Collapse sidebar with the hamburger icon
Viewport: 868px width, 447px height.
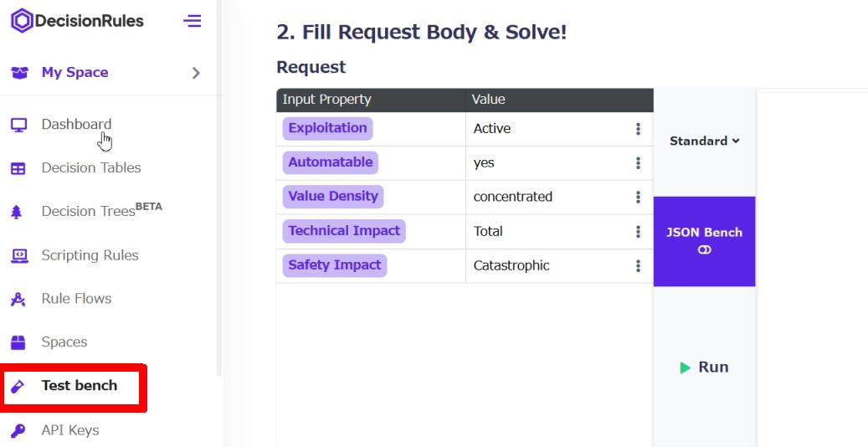pyautogui.click(x=192, y=21)
